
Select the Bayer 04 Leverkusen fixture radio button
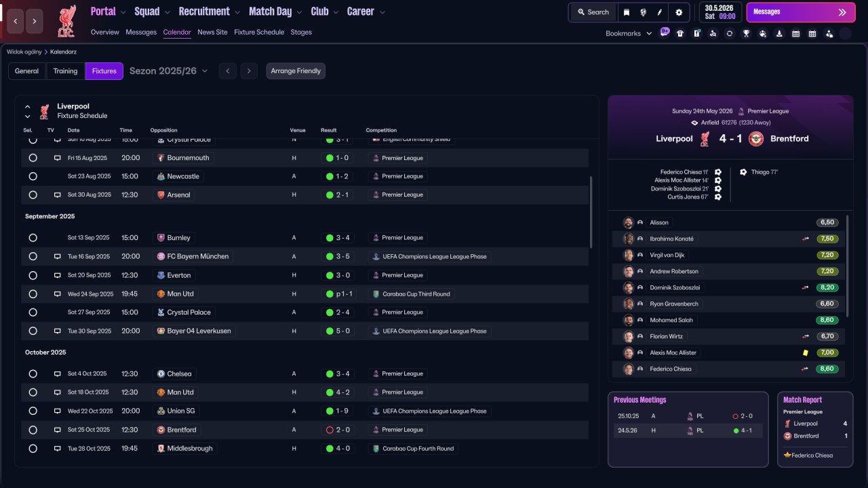(x=33, y=331)
